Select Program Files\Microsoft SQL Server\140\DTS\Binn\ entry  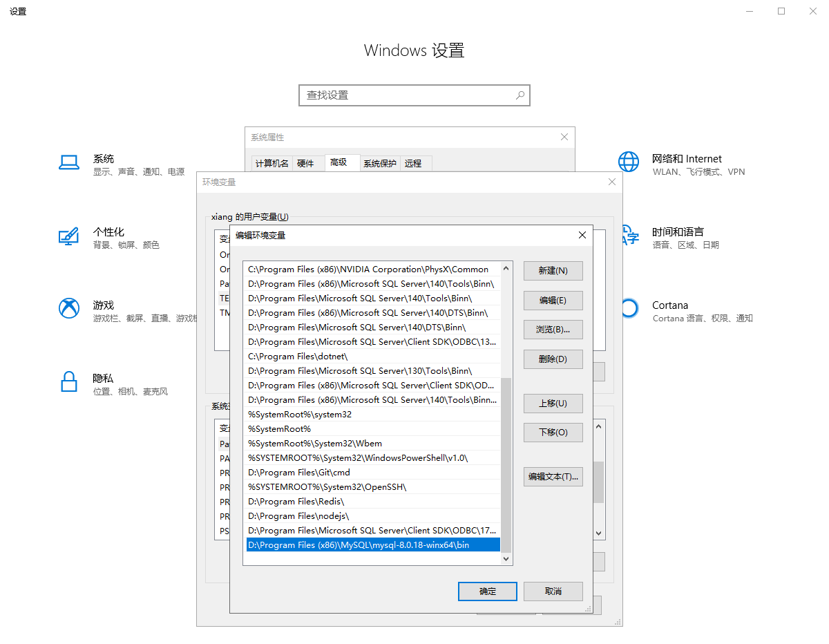pyautogui.click(x=373, y=328)
